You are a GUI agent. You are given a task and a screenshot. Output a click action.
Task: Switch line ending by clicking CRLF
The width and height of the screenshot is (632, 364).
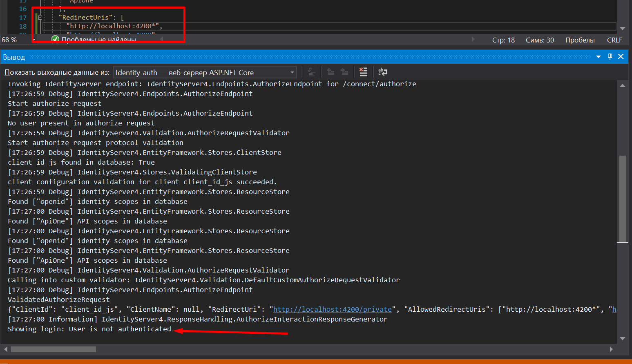(x=614, y=40)
